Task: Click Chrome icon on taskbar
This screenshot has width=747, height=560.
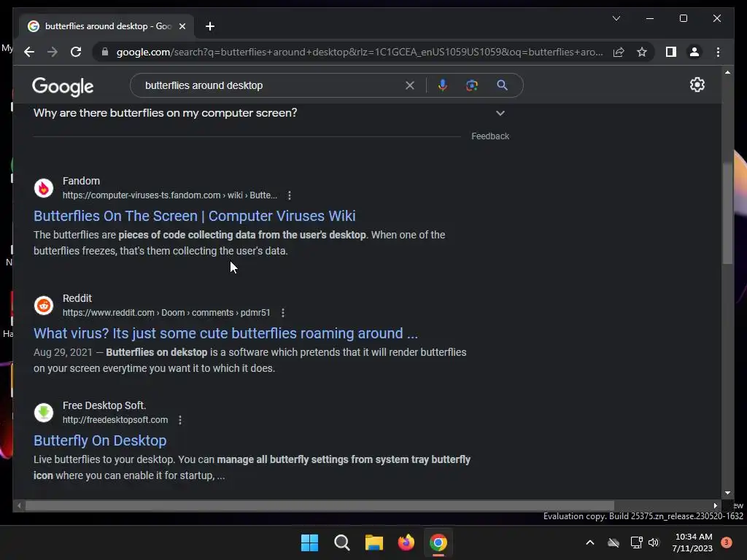Action: (438, 542)
